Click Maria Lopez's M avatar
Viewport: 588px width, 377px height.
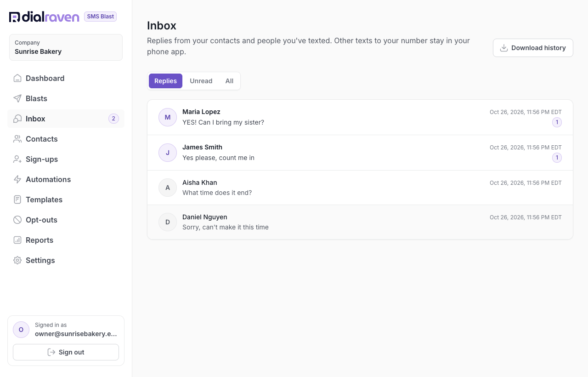coord(168,117)
